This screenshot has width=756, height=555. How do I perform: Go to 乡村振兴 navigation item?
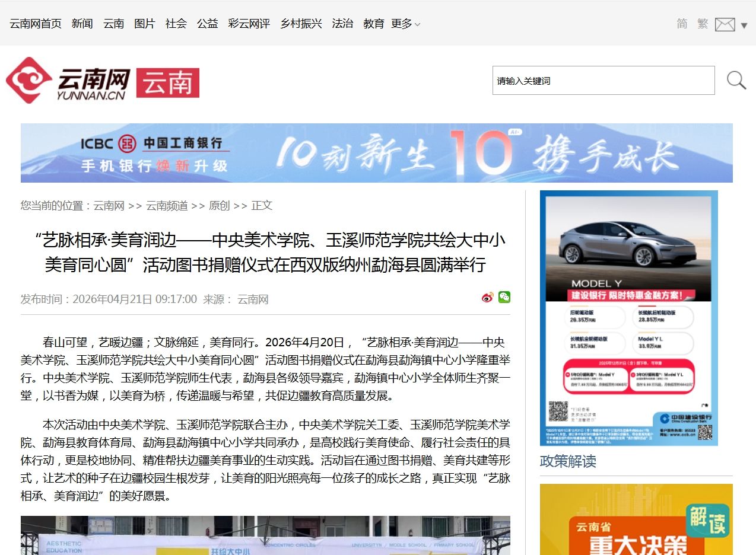(x=301, y=24)
